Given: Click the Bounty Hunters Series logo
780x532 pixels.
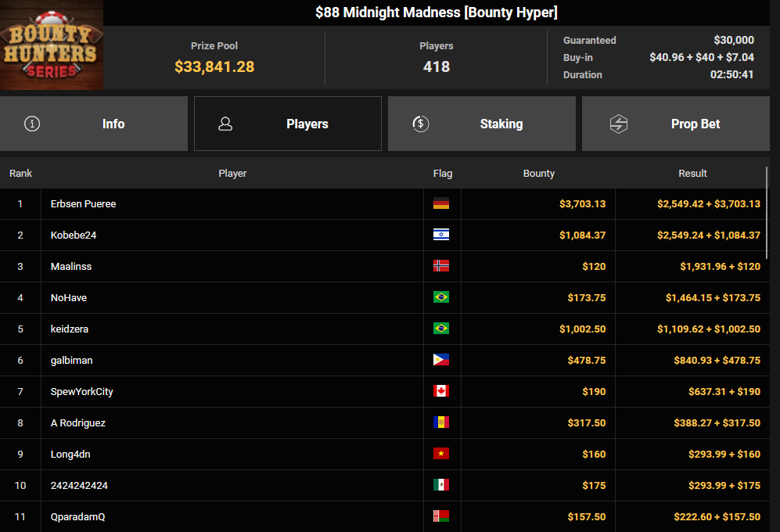Looking at the screenshot, I should coord(52,45).
